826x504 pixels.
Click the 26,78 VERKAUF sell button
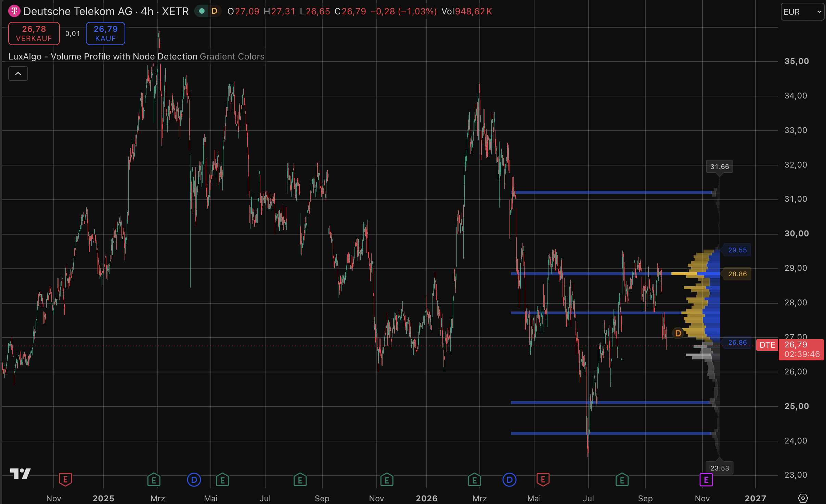(34, 34)
